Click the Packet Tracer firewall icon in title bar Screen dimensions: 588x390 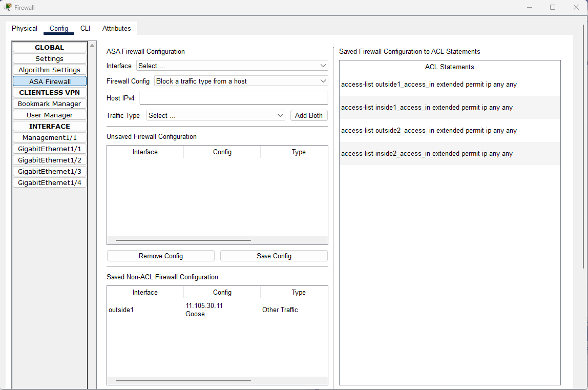coord(8,7)
